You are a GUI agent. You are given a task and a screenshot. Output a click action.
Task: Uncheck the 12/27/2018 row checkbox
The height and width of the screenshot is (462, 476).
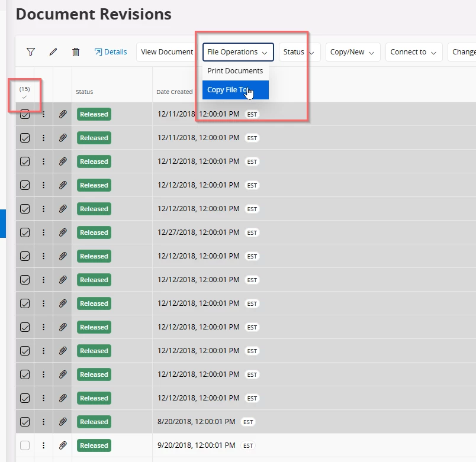coord(25,232)
